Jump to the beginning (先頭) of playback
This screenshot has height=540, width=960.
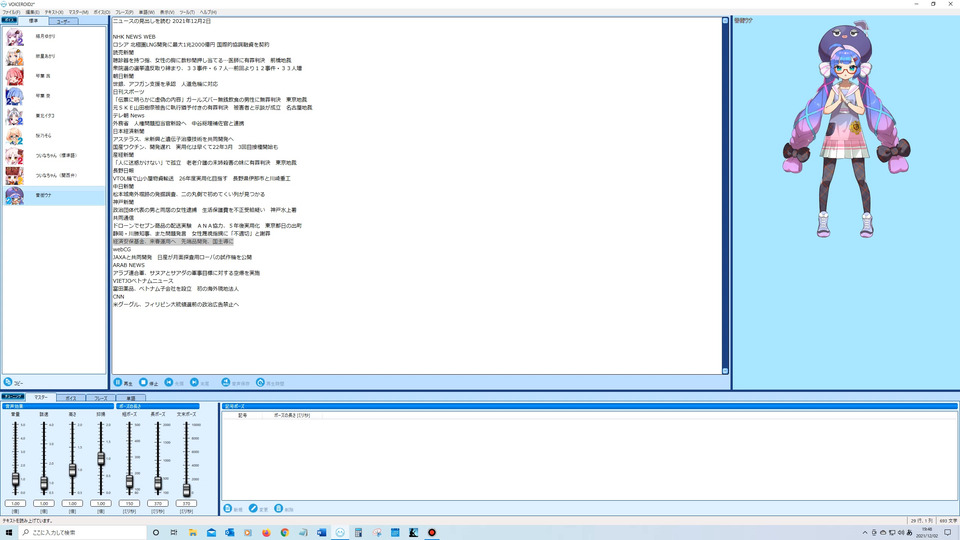[169, 383]
